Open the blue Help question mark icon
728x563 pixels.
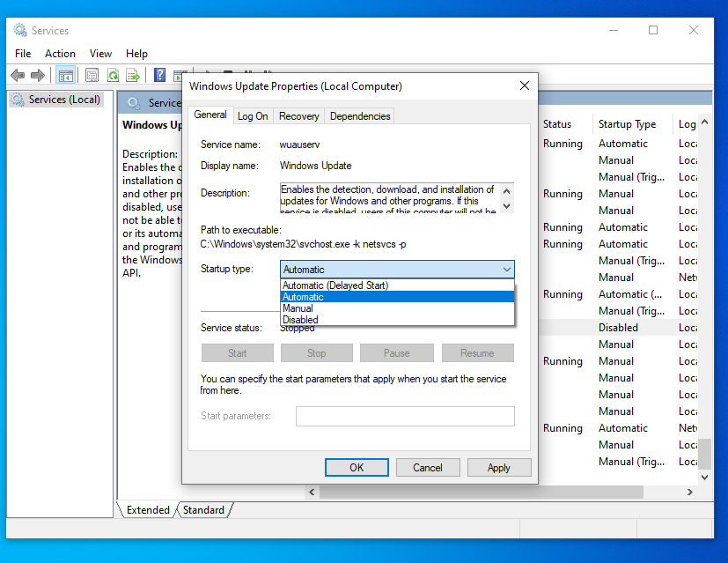[x=159, y=76]
